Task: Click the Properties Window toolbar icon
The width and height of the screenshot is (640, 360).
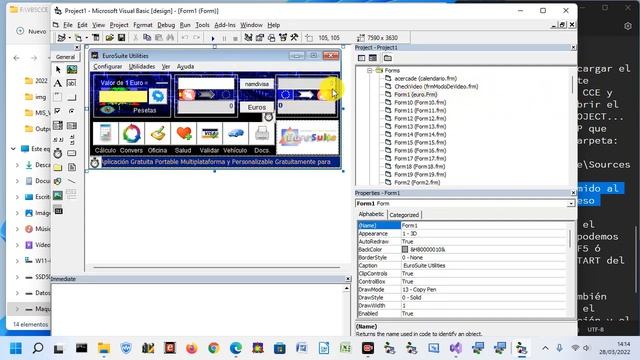Action: [260, 38]
